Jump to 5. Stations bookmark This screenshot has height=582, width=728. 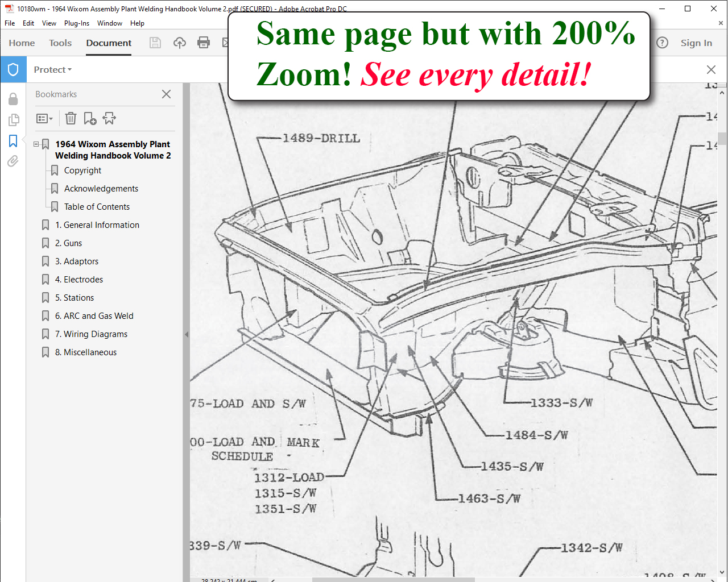(x=75, y=298)
